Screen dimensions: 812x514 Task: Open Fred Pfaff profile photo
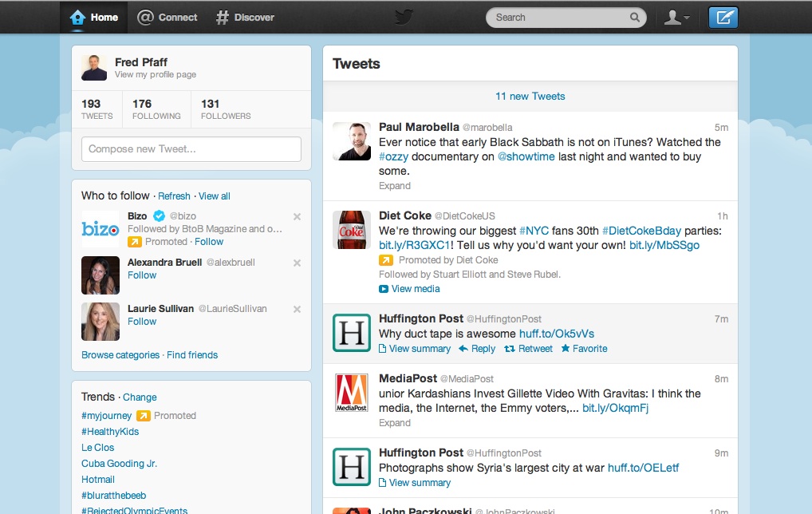coord(94,68)
